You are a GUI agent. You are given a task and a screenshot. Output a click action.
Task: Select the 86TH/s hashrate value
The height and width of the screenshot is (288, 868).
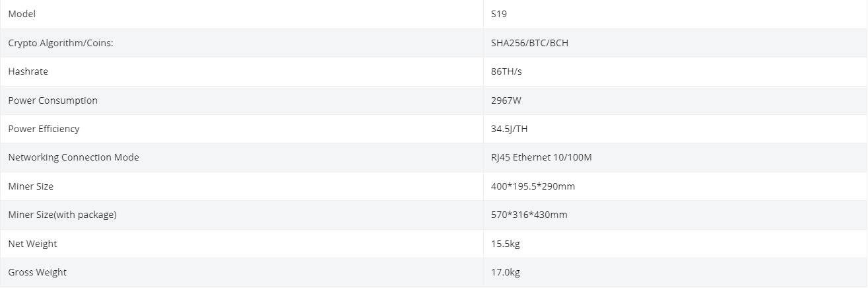click(x=506, y=71)
